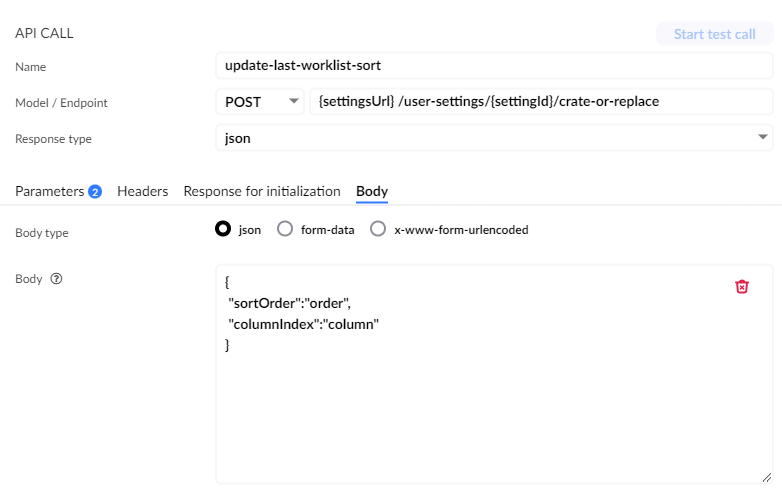Click the API CALL heading
Screen dimensions: 782x494
pyautogui.click(x=44, y=33)
